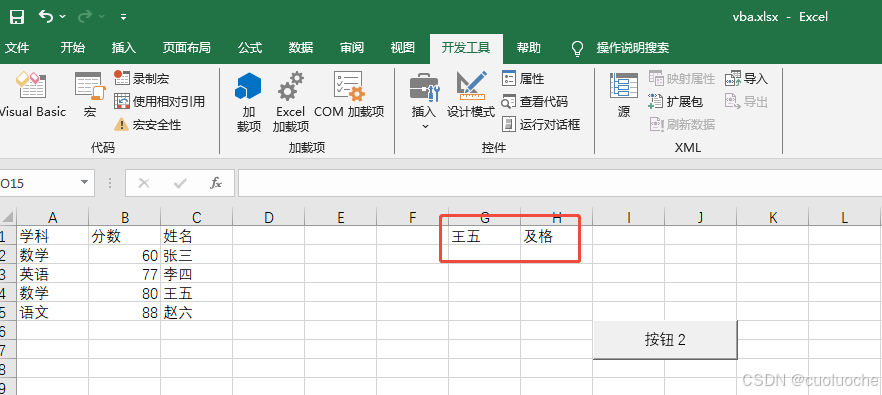Viewport: 882px width, 395px height.
Task: Open Excel 加载项 dialog
Action: pos(291,102)
